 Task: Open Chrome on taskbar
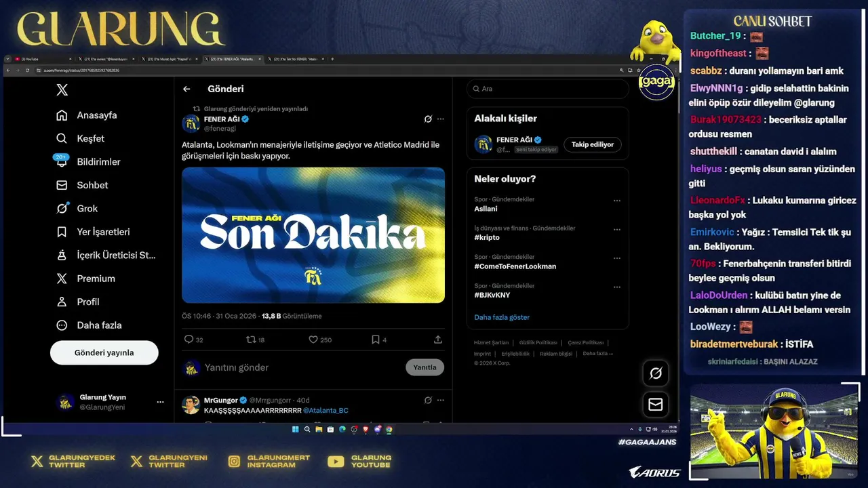click(x=389, y=429)
